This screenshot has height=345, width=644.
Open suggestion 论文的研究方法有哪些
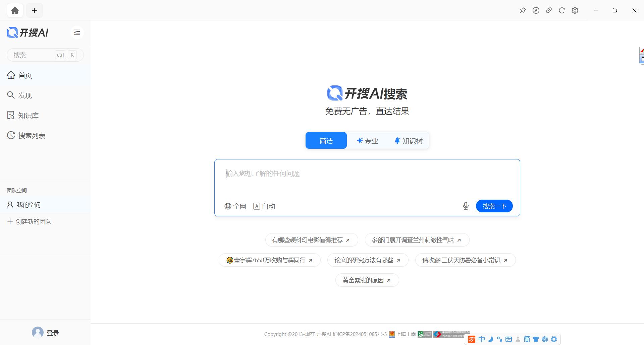[368, 260]
